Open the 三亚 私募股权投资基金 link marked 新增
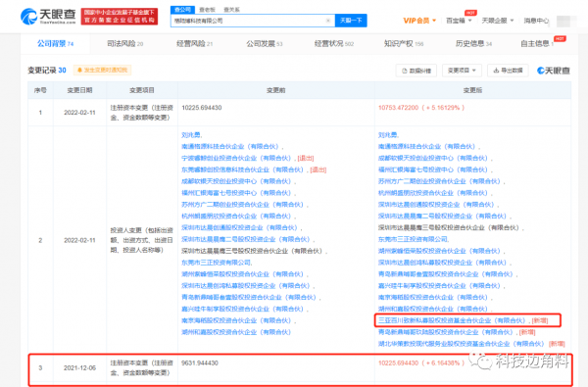Viewport: 588px width, 387px height. tap(452, 320)
